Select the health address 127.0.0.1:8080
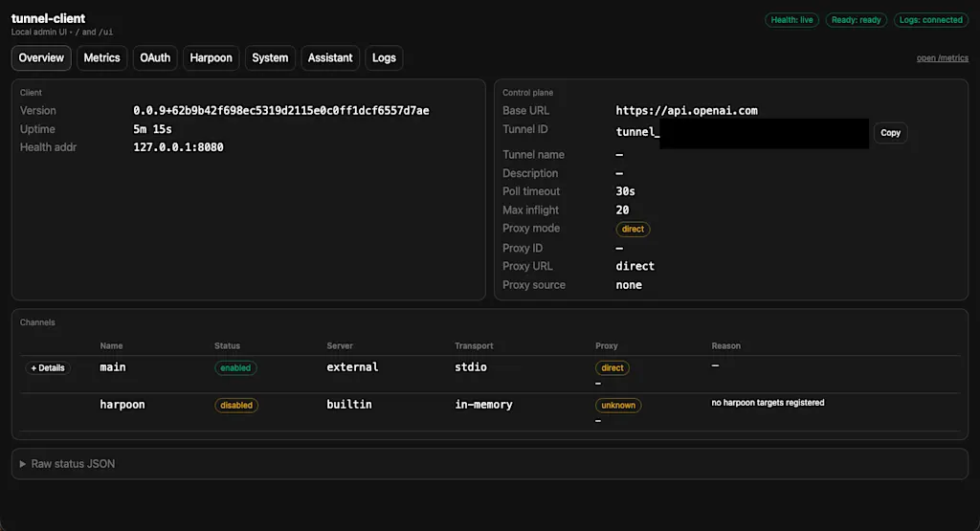 coord(178,147)
